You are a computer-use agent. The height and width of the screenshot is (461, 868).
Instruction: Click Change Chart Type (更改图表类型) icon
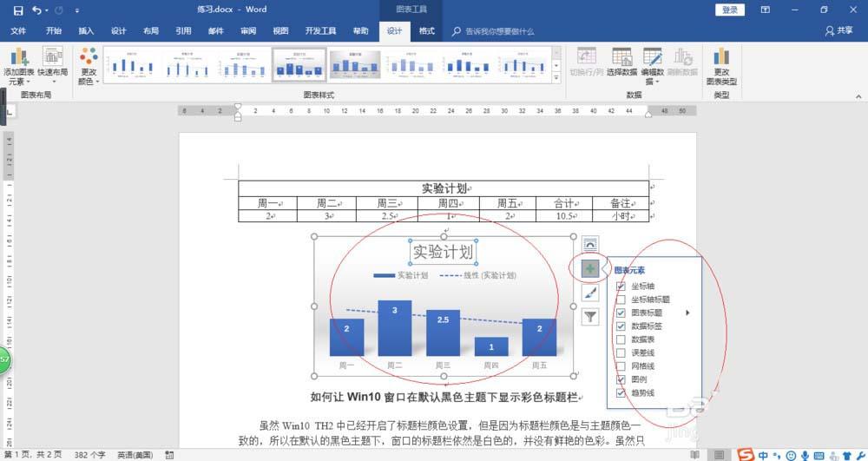pyautogui.click(x=721, y=66)
